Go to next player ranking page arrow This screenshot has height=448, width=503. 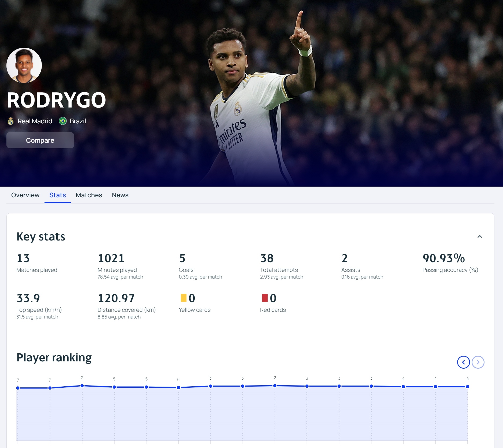pos(478,362)
